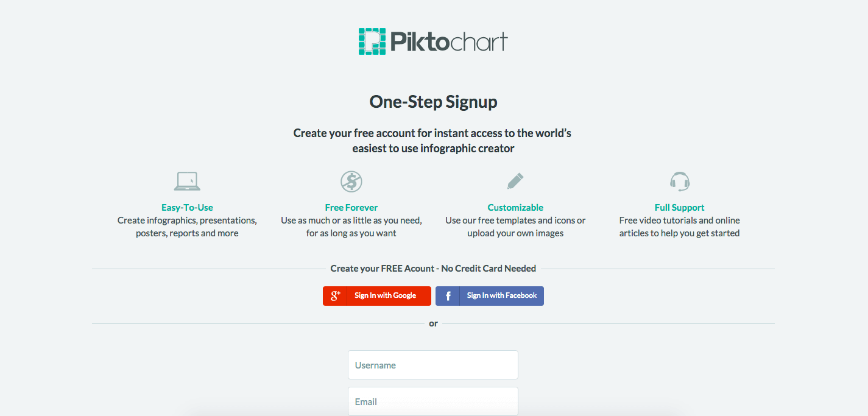Focus the Username input field
Viewport: 868px width, 416px height.
pos(433,365)
